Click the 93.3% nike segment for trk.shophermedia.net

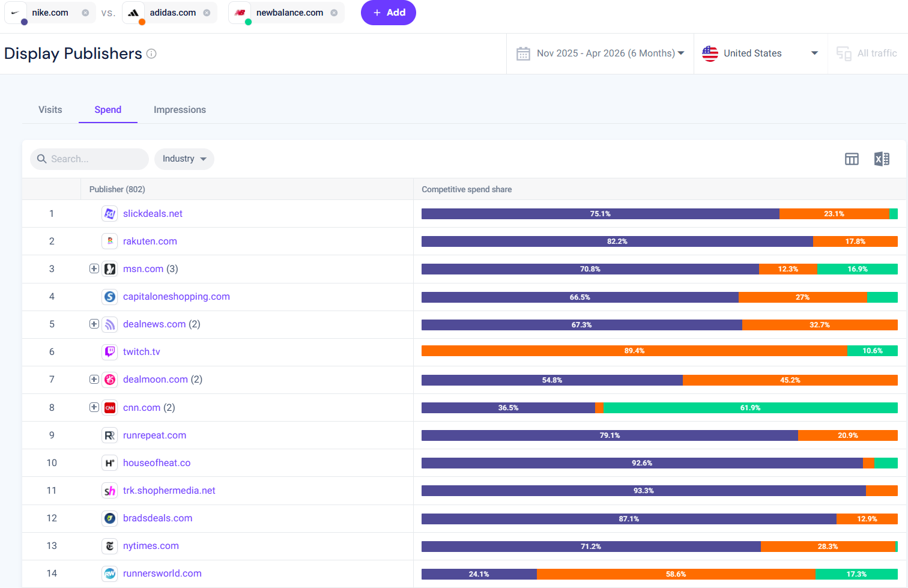coord(644,491)
